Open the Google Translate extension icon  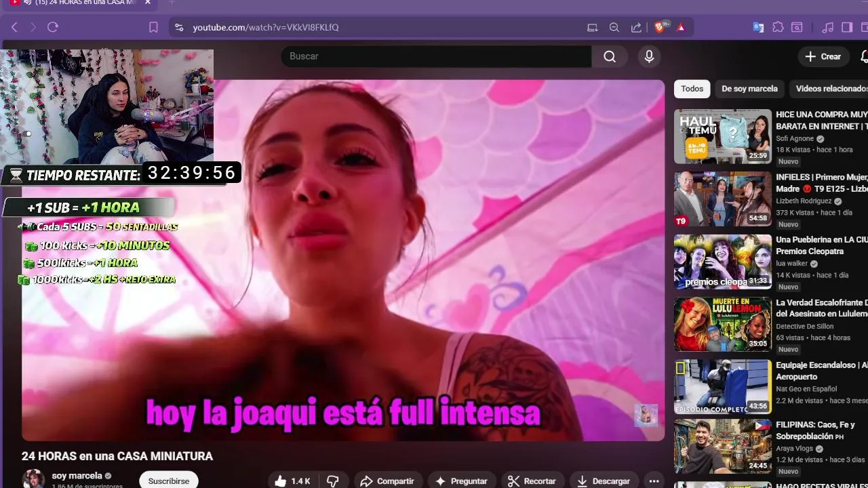759,27
